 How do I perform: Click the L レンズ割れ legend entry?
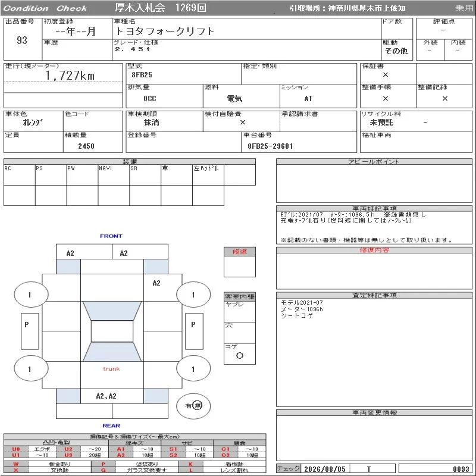[222, 470]
